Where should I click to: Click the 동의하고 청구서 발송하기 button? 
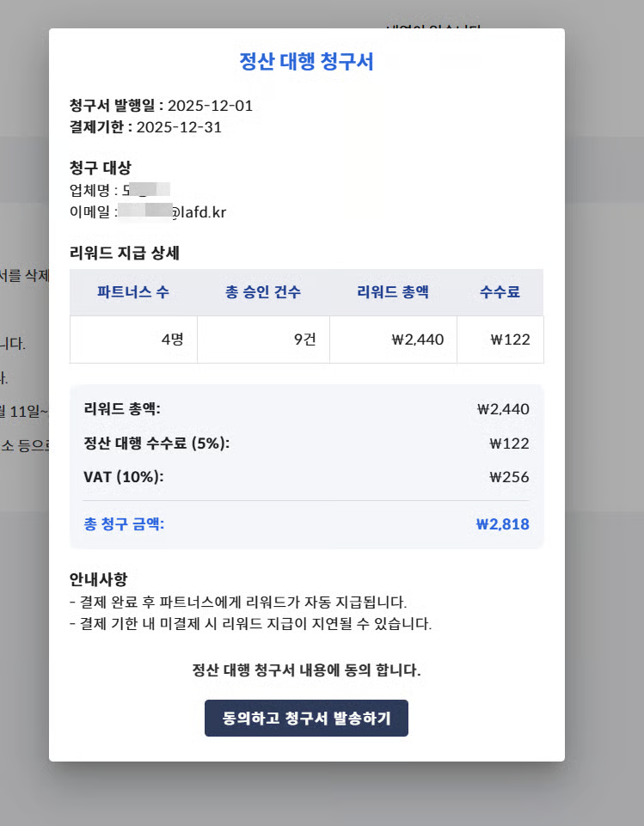tap(306, 718)
